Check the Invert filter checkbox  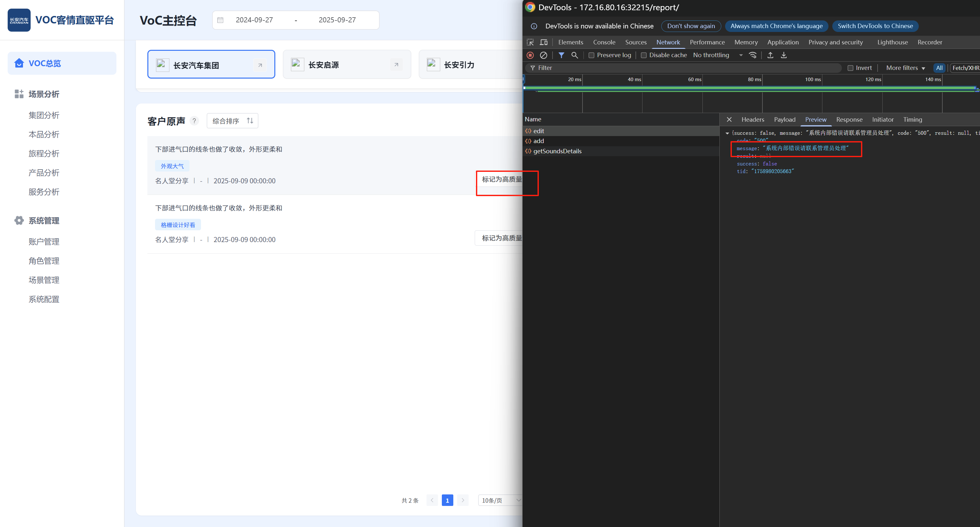click(850, 68)
